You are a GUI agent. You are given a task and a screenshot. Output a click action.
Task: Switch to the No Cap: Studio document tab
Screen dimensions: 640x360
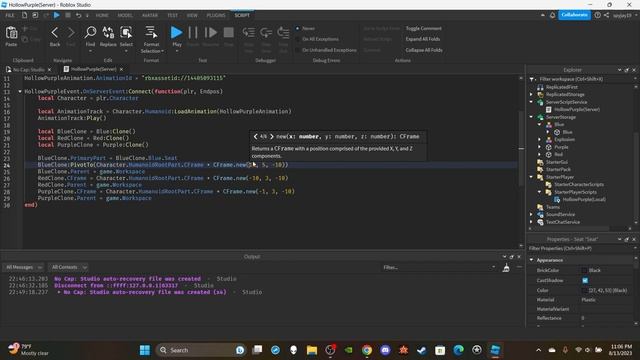(28, 69)
